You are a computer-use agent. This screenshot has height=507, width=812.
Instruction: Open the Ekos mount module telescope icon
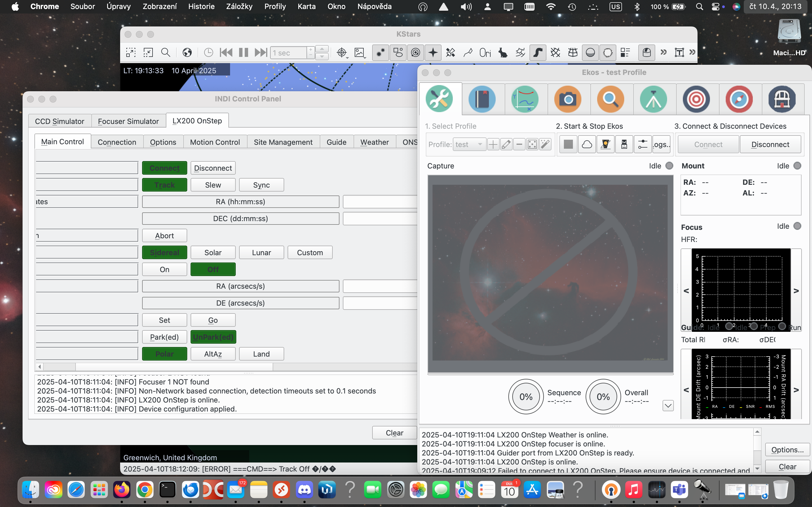[653, 99]
